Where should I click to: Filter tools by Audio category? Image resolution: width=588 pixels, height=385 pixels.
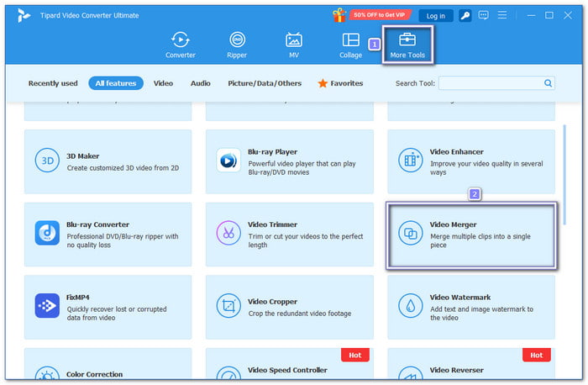click(200, 83)
